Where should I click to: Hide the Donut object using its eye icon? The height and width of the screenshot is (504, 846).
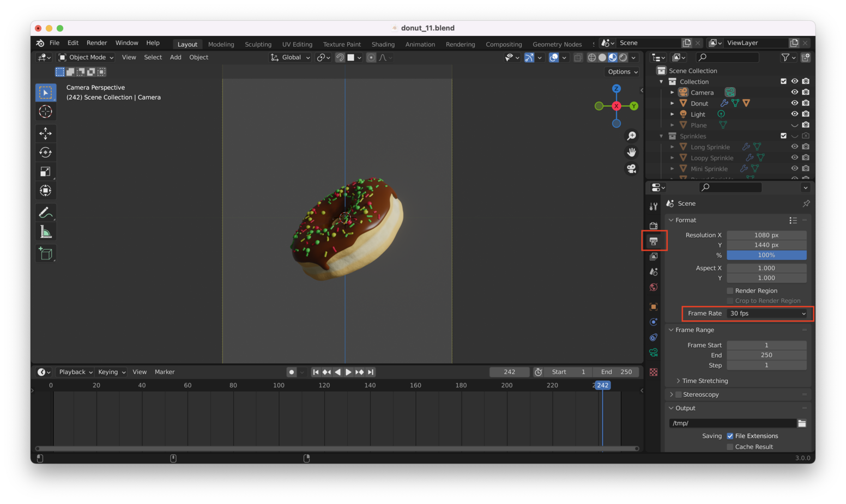pyautogui.click(x=794, y=103)
